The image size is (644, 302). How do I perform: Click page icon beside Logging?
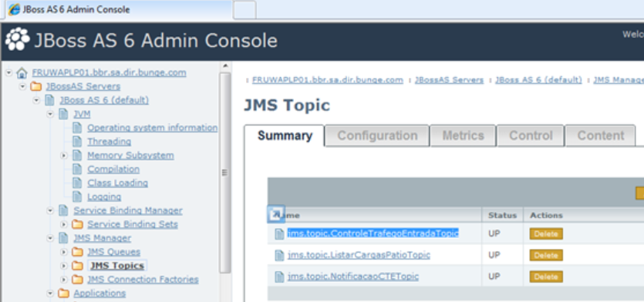coord(77,196)
